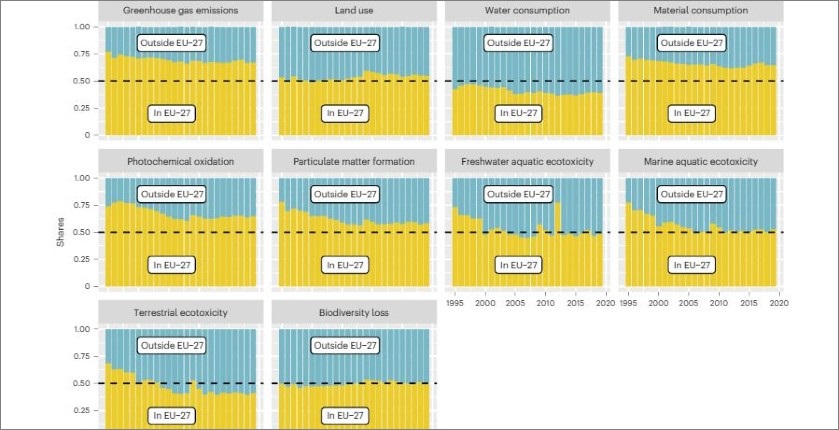839x430 pixels.
Task: Click the Greenhouse gas emissions panel title
Action: pyautogui.click(x=181, y=11)
